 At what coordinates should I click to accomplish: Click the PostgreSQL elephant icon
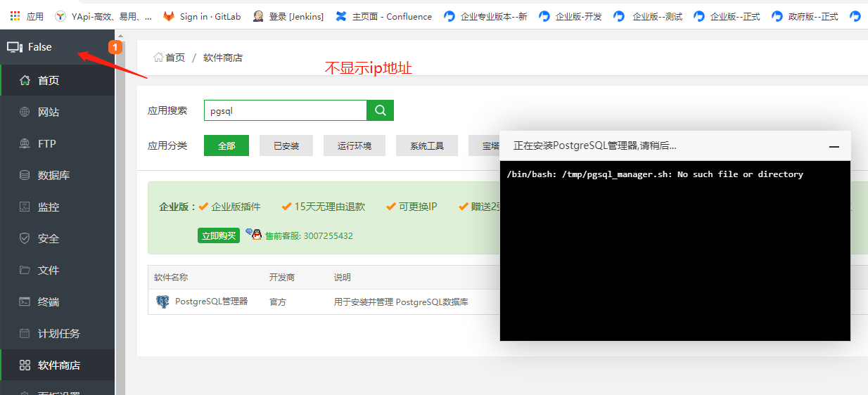pos(162,302)
